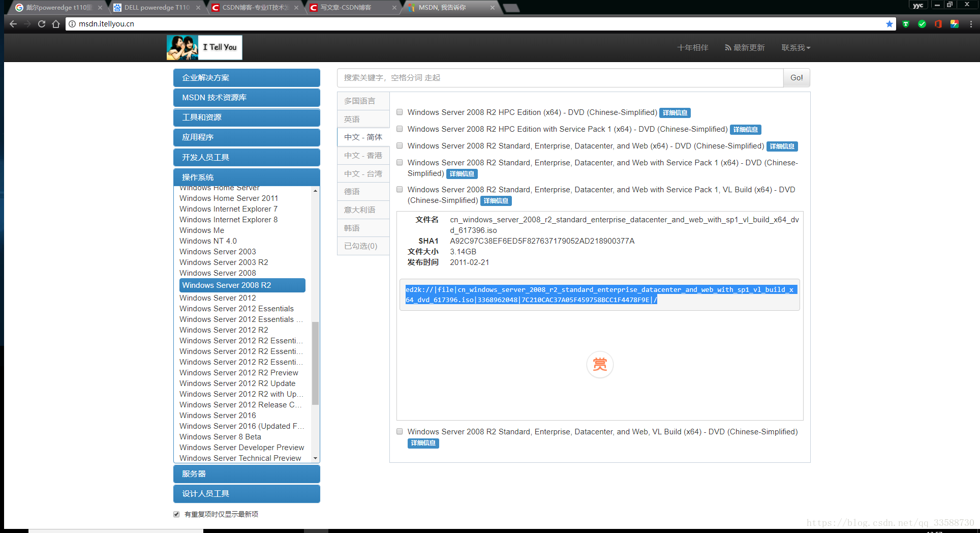Click the OS list scrollbar thumb
This screenshot has height=533, width=980.
pyautogui.click(x=316, y=363)
